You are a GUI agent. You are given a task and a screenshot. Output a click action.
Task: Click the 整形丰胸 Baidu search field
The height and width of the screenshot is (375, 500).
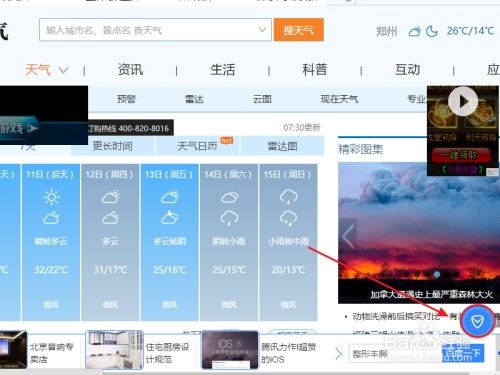(x=395, y=354)
